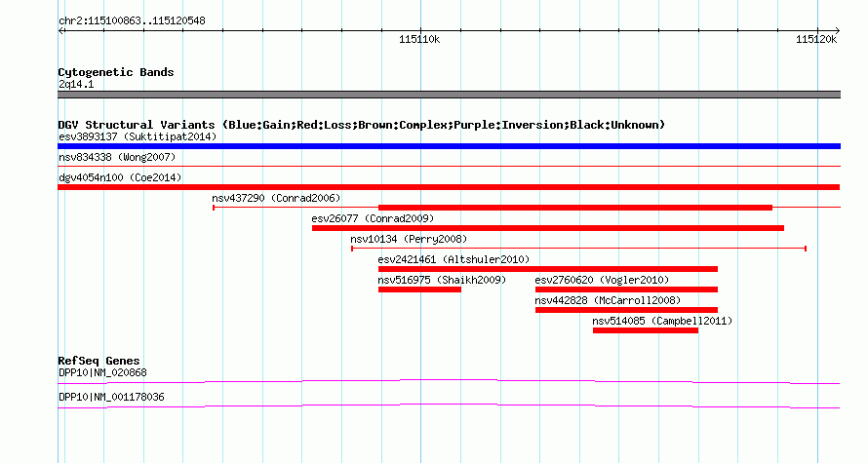
Task: Open the esv26077 (Conrad2009) label
Action: tap(373, 218)
